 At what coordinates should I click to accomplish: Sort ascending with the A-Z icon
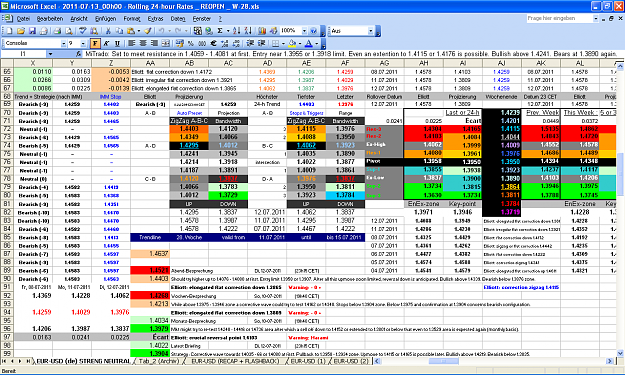(237, 31)
